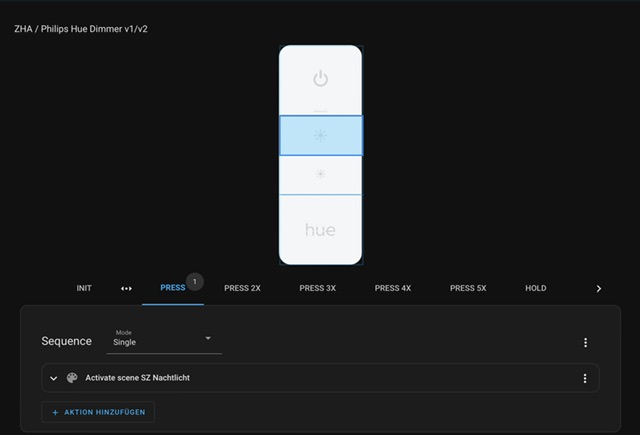Viewport: 640px width, 435px height.
Task: Switch to the PRESS 4X tab
Action: click(x=393, y=288)
